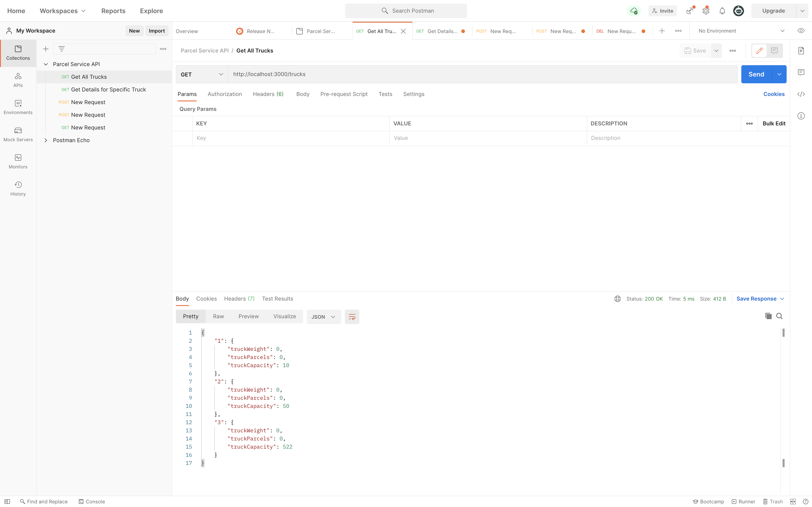Toggle the environment quick look eye
The image size is (812, 507).
point(801,31)
